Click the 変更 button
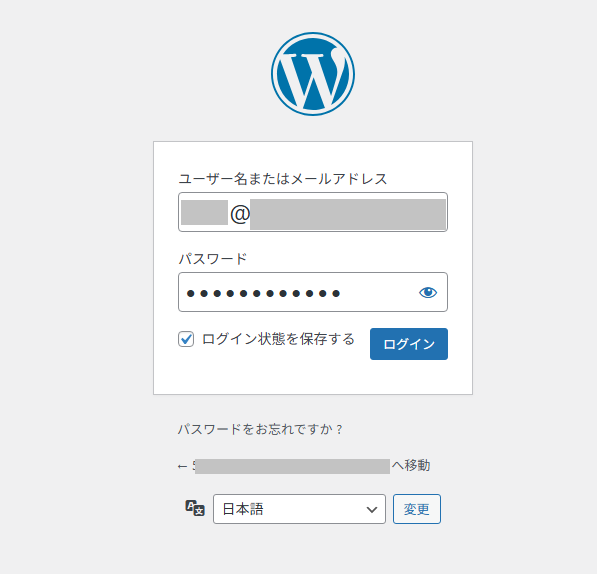597x574 pixels. pos(417,509)
